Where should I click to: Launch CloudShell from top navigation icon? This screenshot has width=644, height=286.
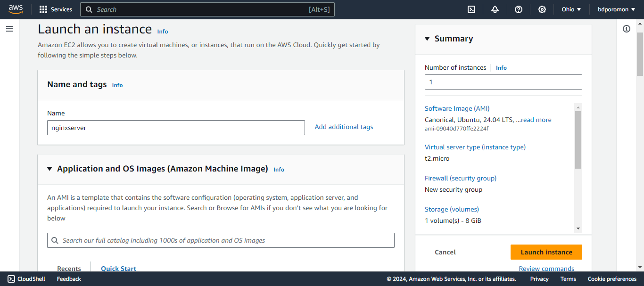(x=471, y=9)
